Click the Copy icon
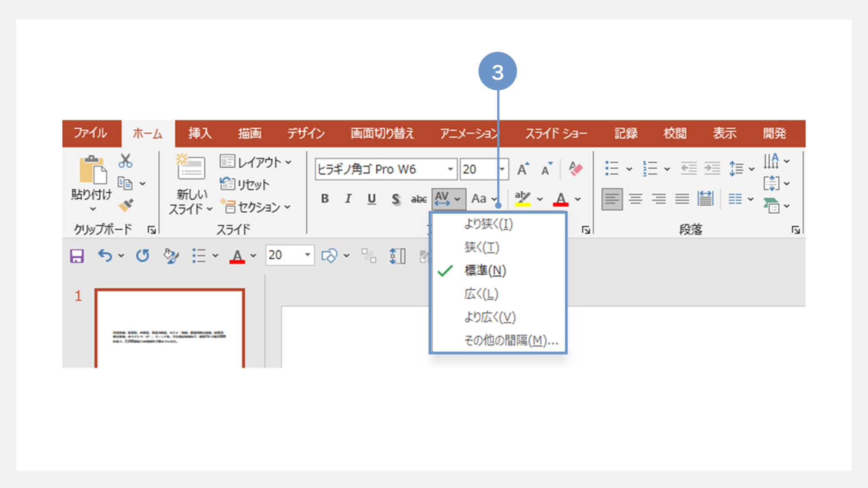868x488 pixels. tap(125, 184)
